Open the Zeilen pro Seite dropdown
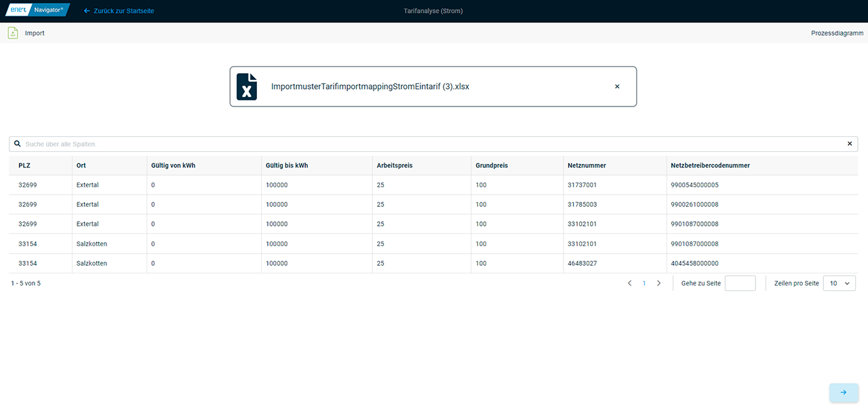Screen dimensions: 868x411 [x=839, y=283]
